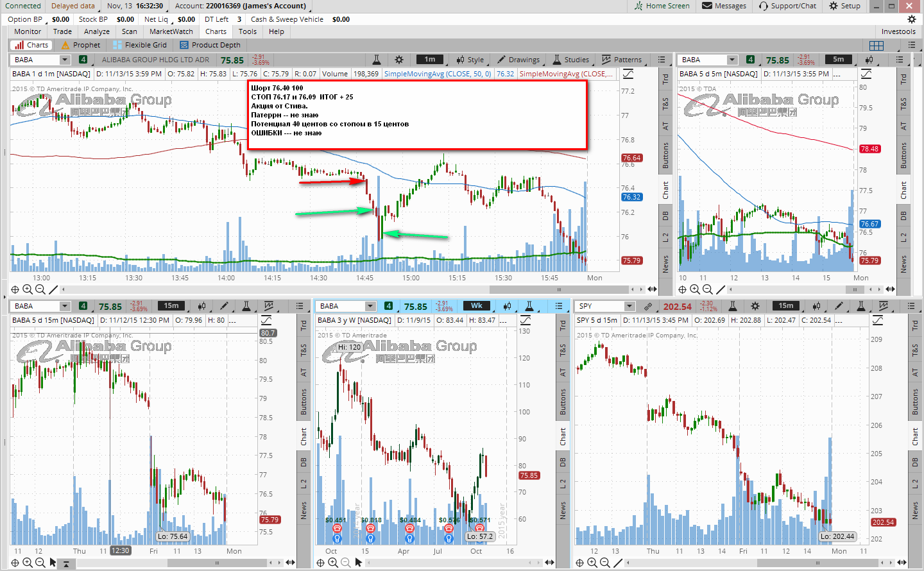Toggle the T&S side tab of BABA 1m chart
Image resolution: width=924 pixels, height=571 pixels.
click(x=665, y=103)
